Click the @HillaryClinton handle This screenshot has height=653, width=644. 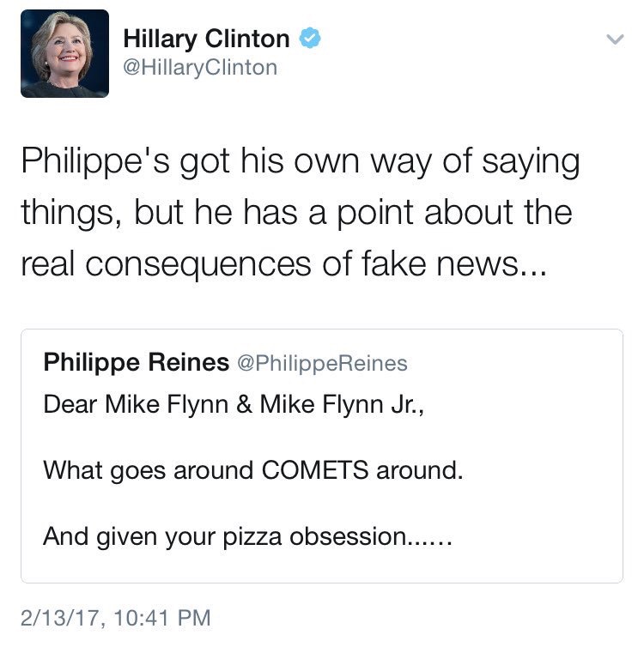[x=200, y=68]
